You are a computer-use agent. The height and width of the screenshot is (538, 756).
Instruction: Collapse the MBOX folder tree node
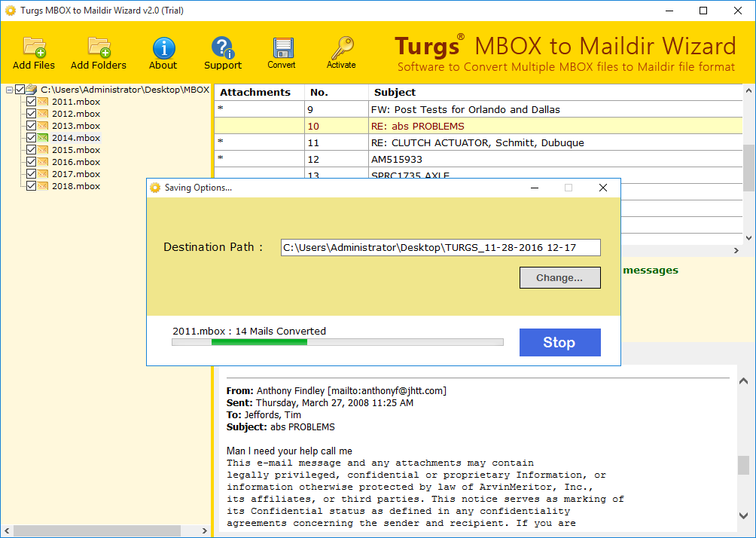pos(9,90)
